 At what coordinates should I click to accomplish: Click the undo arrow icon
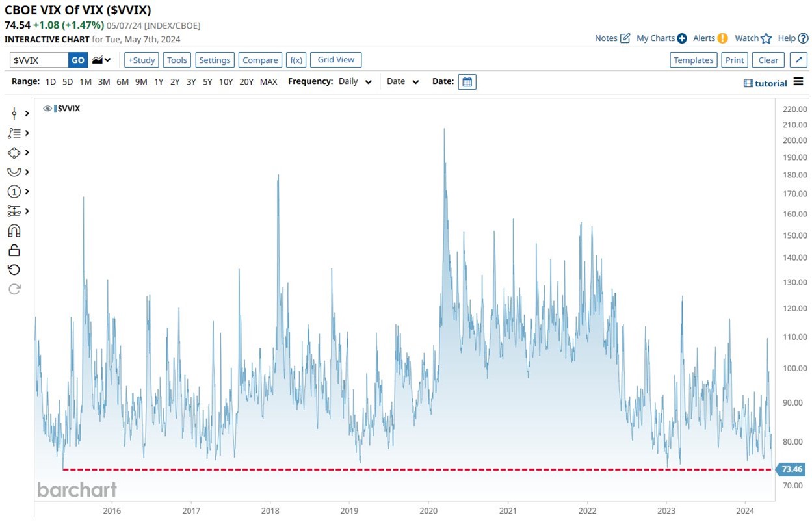point(14,270)
